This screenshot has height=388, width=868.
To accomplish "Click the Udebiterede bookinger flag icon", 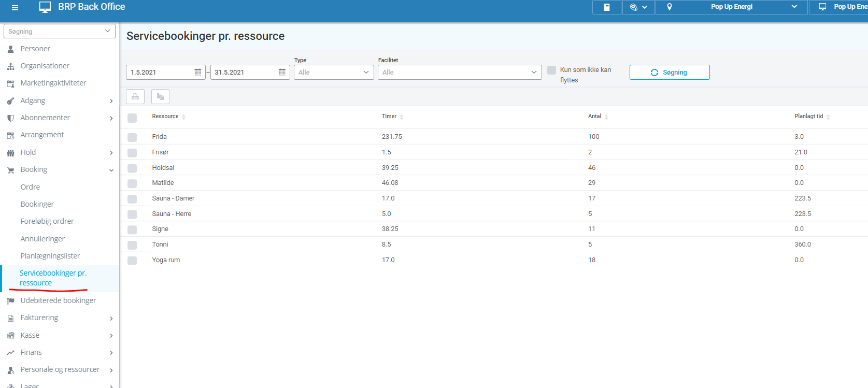I will pos(10,301).
